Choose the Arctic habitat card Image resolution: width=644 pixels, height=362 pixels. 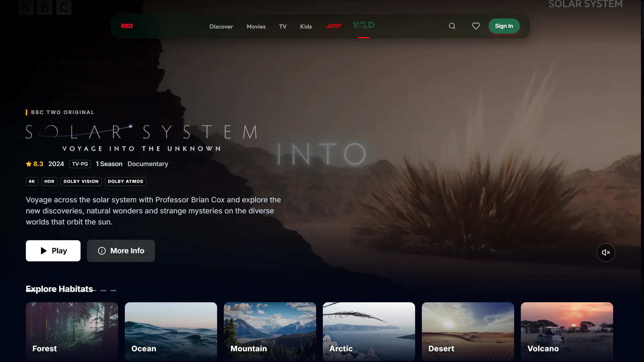point(369,331)
